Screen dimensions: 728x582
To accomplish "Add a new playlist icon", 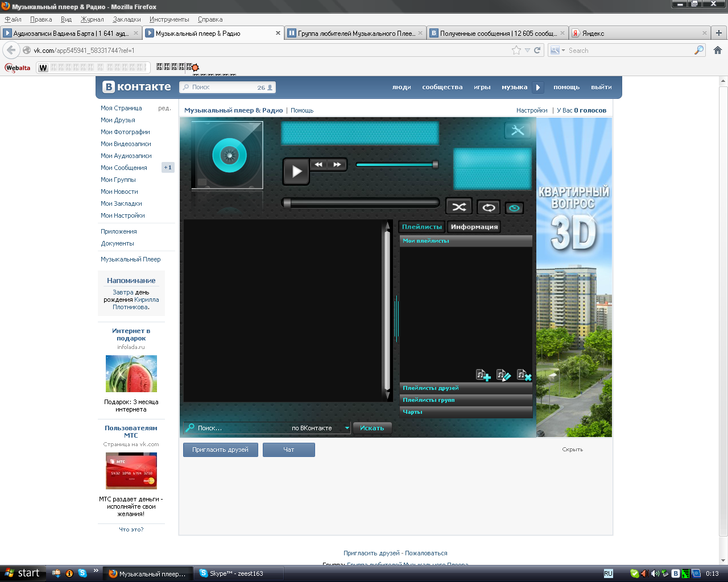I will pos(483,375).
